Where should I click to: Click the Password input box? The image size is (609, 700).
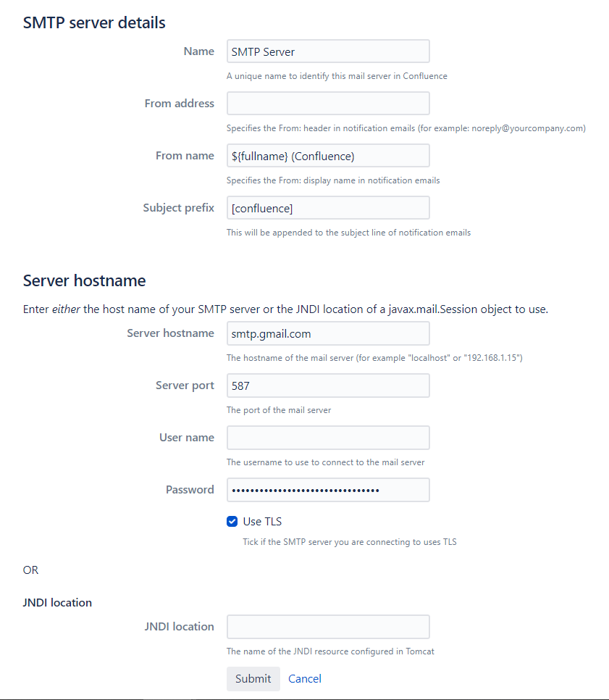point(327,489)
